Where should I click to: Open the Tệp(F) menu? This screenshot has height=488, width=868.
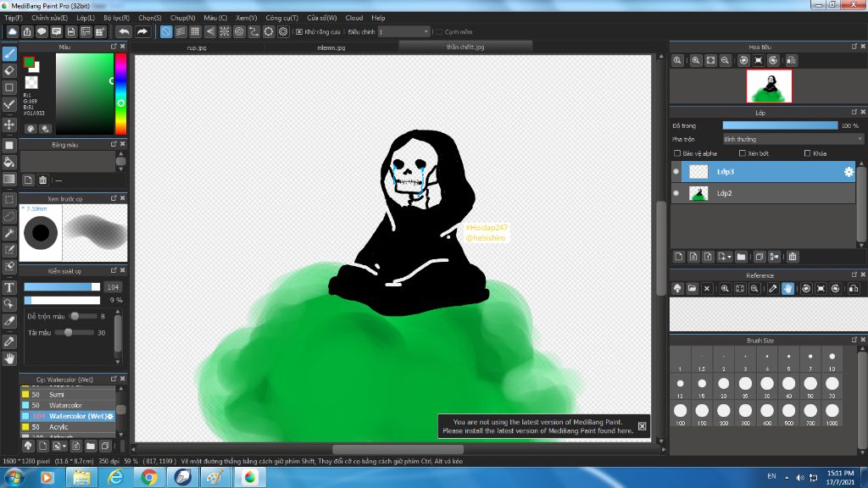(14, 18)
